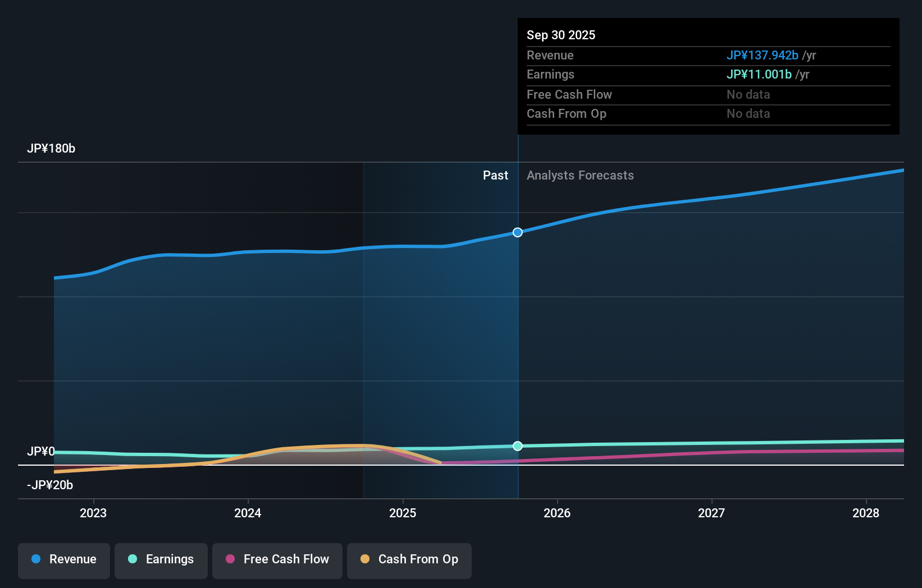Click the Sep 30 2025 tooltip header

click(x=561, y=35)
